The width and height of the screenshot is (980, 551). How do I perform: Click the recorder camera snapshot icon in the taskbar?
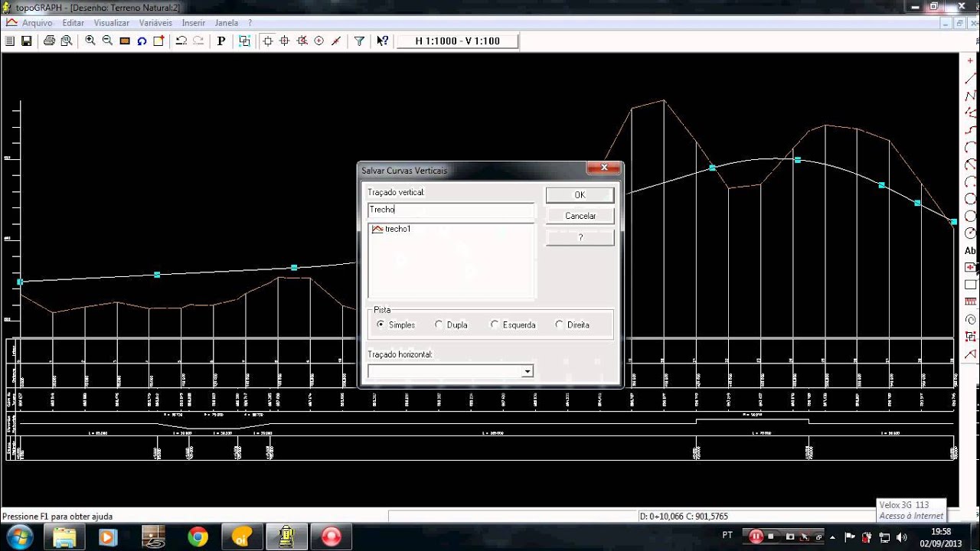click(790, 536)
